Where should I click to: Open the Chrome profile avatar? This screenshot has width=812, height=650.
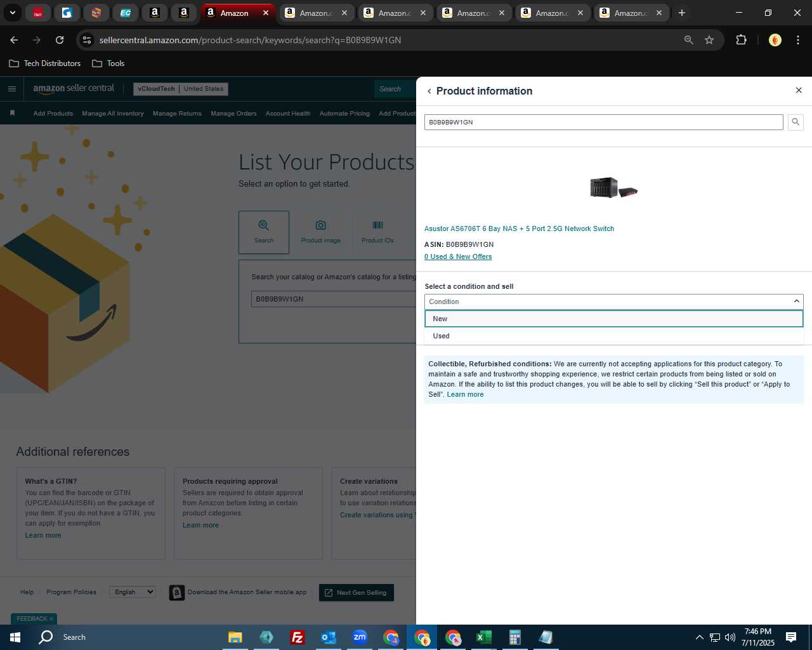click(775, 40)
